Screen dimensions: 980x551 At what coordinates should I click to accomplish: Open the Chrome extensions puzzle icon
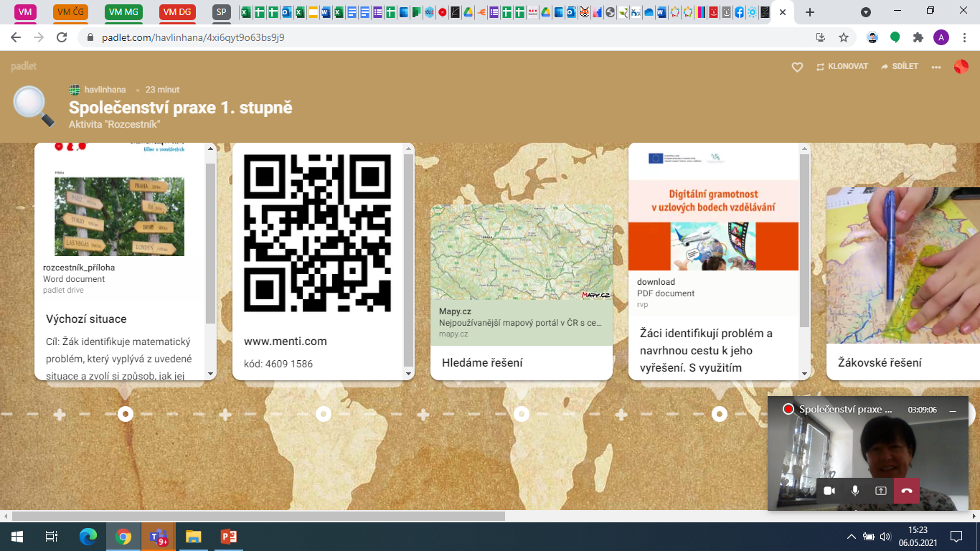(x=918, y=37)
